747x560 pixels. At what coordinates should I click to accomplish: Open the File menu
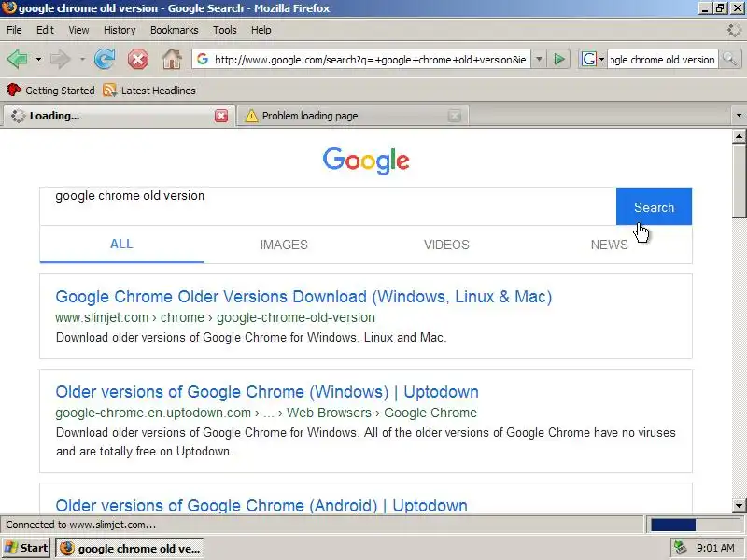[x=14, y=30]
